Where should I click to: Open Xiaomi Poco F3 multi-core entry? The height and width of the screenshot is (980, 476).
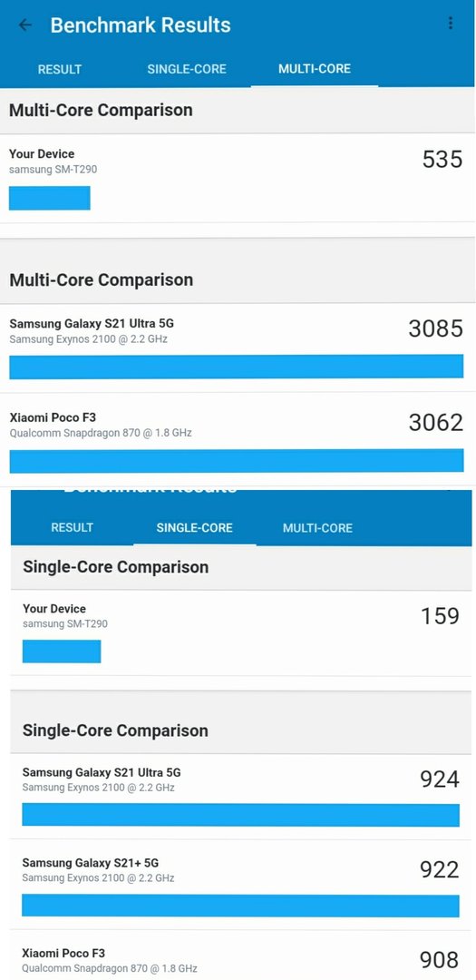238,439
